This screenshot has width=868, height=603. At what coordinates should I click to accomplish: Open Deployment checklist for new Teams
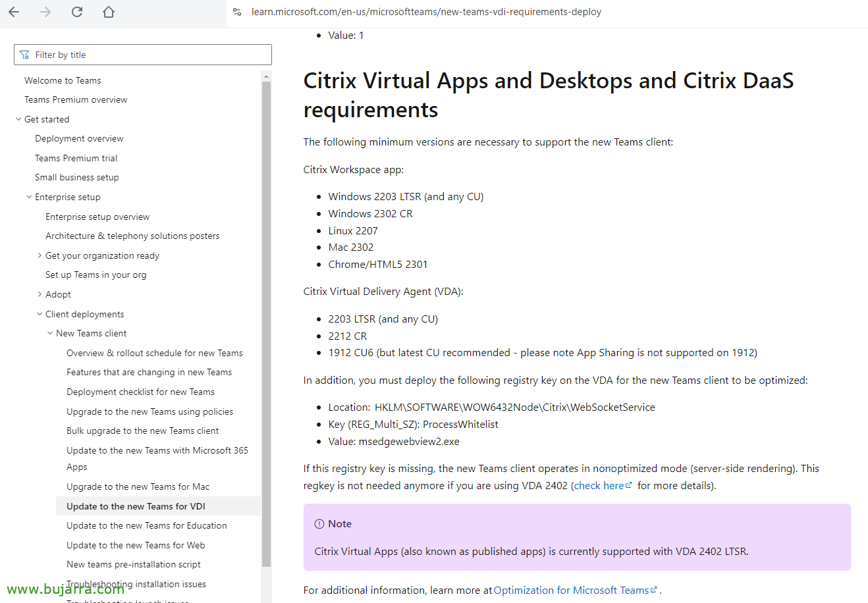(140, 392)
